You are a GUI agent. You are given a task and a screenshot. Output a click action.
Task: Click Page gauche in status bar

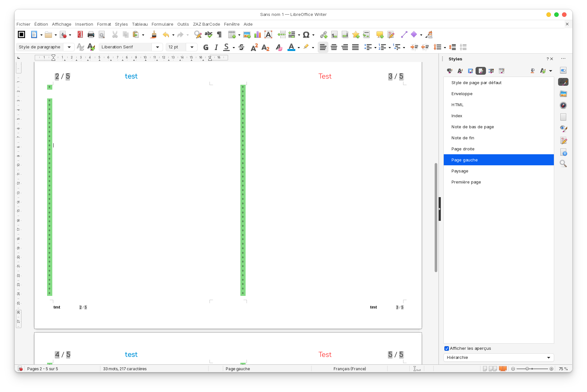tap(238, 369)
